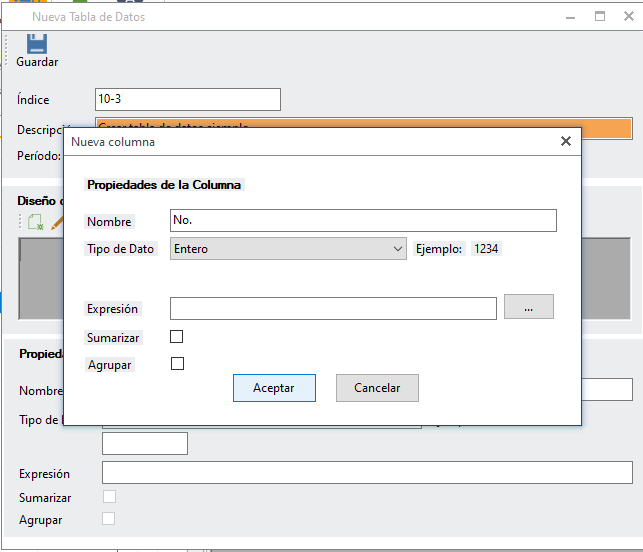Click the Guardar save icon
Image resolution: width=643 pixels, height=552 pixels.
tap(37, 44)
